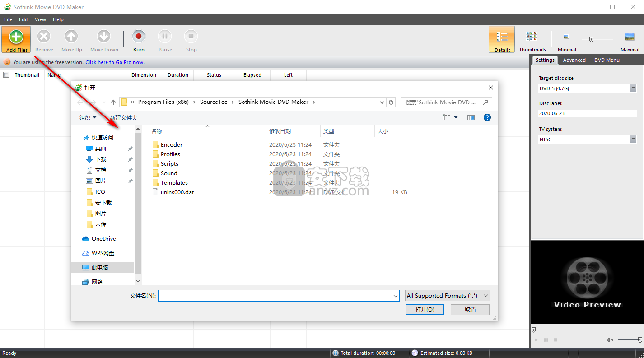
Task: Sort files by 名称 column header
Action: [157, 131]
